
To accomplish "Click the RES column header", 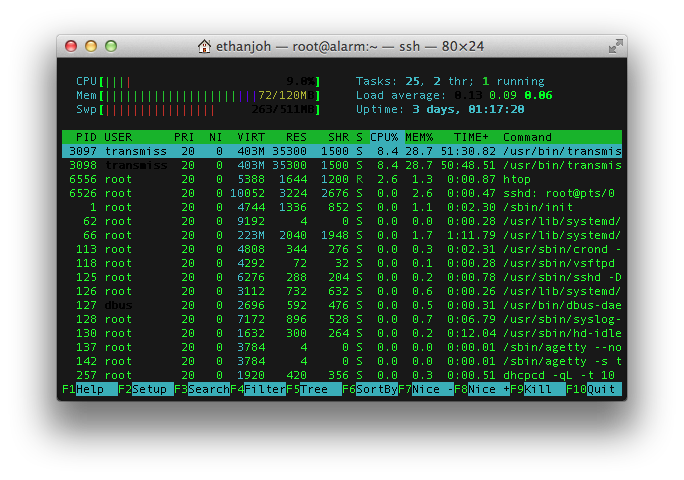I will [x=296, y=137].
